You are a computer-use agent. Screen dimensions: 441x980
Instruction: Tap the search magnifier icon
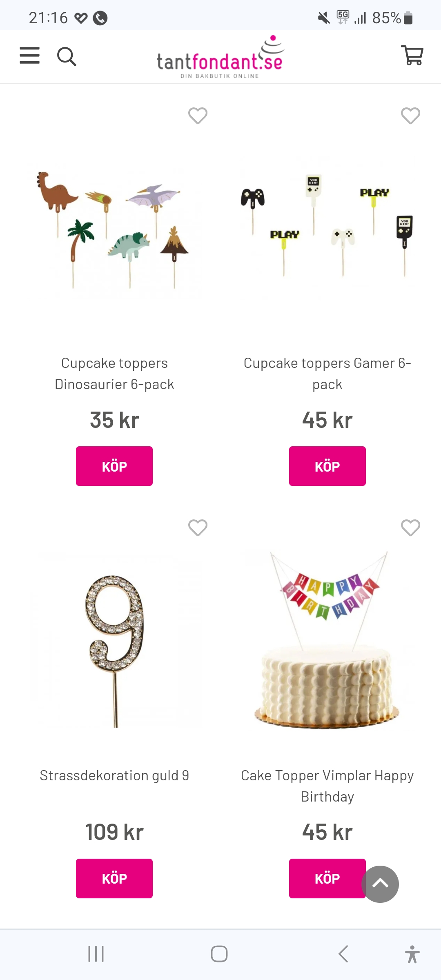coord(67,56)
